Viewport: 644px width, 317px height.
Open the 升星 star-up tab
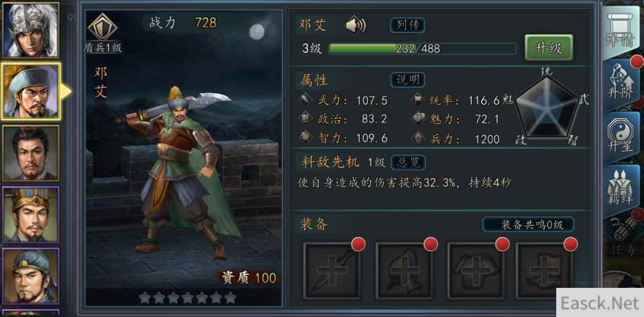[x=621, y=138]
